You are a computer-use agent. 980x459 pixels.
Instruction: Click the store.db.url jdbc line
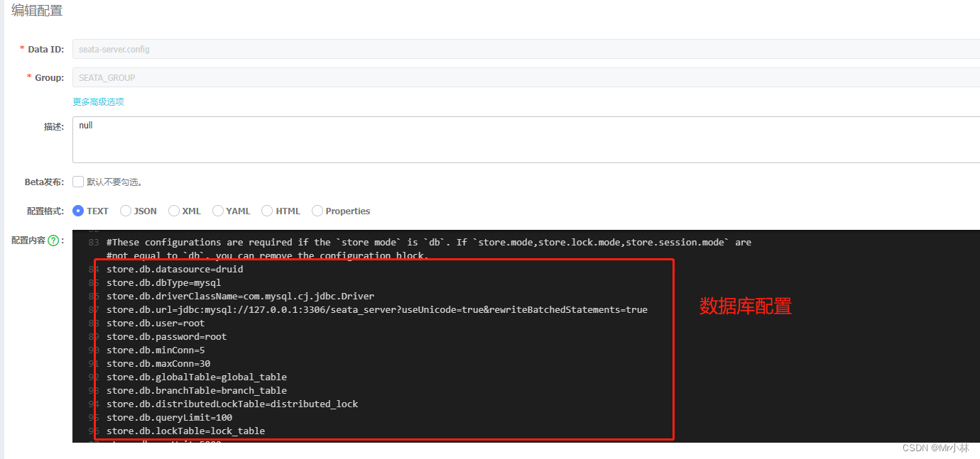tap(377, 309)
